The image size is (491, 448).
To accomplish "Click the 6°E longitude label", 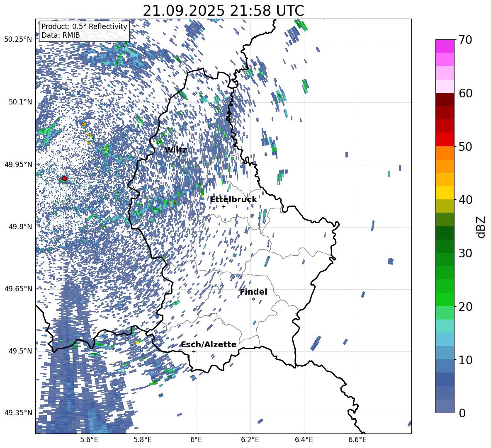I will tap(196, 440).
